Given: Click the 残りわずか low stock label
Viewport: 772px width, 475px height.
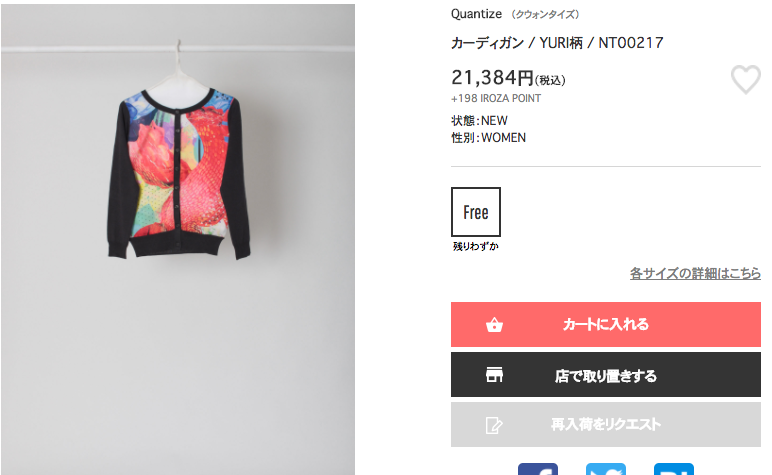Looking at the screenshot, I should pos(476,246).
